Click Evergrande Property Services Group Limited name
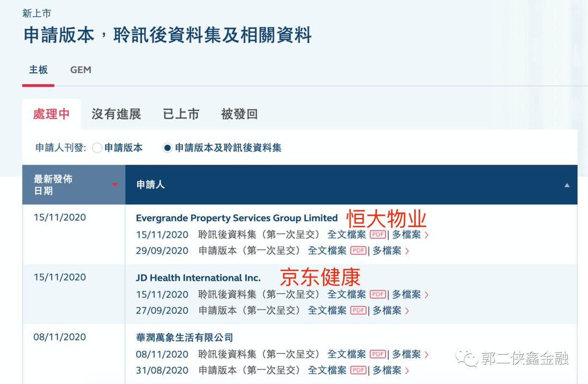The height and width of the screenshot is (384, 588). [x=237, y=218]
